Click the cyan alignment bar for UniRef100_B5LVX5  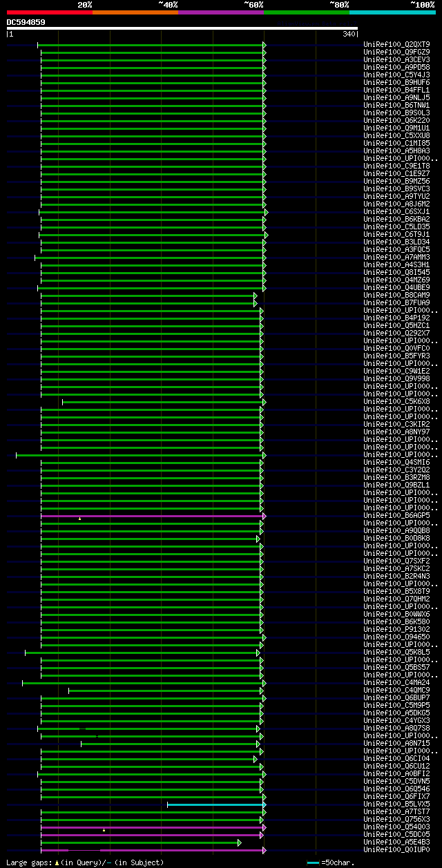[216, 804]
